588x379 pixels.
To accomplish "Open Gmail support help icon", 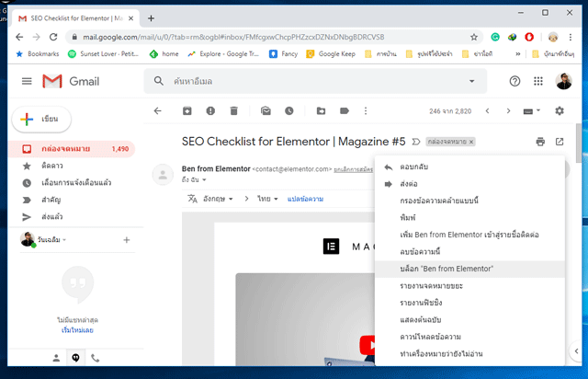I will (514, 81).
